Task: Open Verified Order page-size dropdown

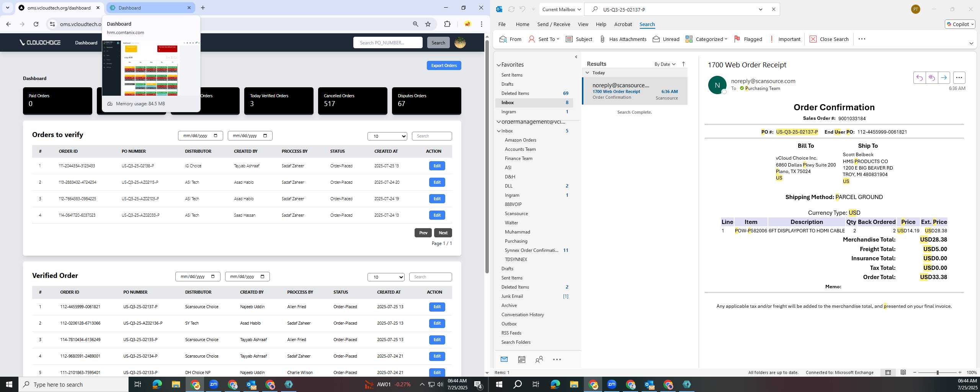Action: point(386,277)
